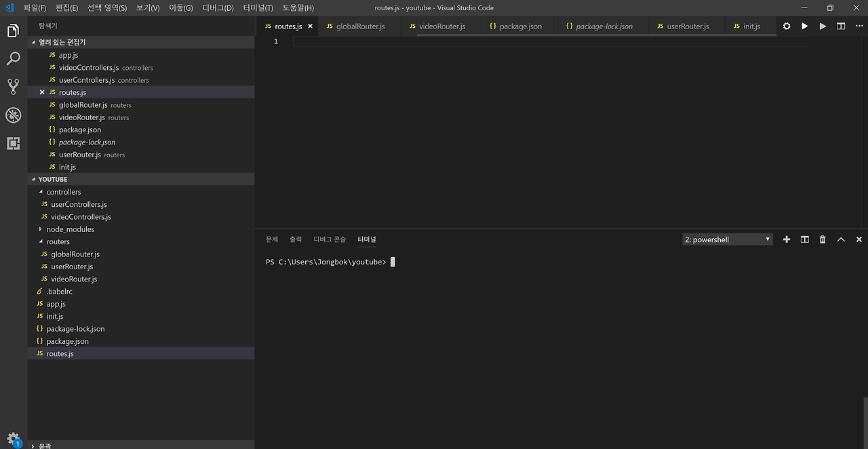This screenshot has width=868, height=449.
Task: Open videoRouter.js under the routers folder
Action: pos(141,279)
